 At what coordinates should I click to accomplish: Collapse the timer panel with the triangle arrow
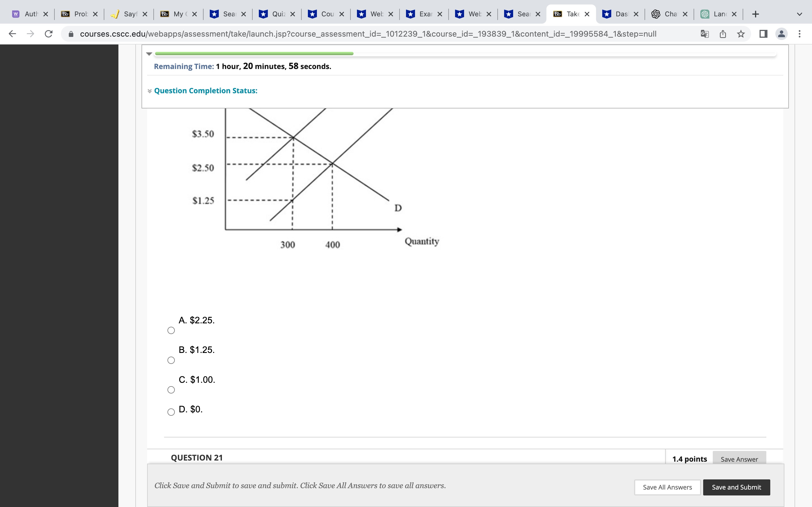click(149, 54)
